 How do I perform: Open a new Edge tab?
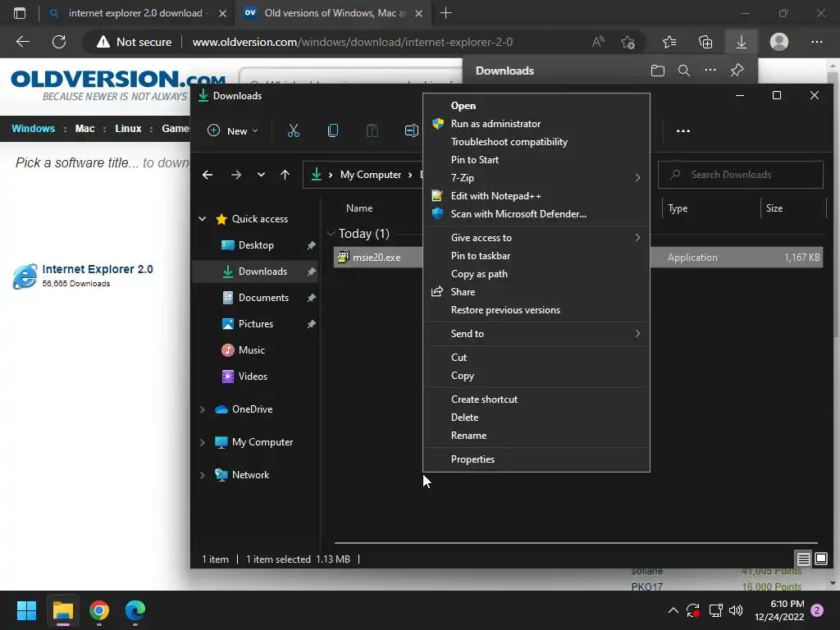(445, 13)
